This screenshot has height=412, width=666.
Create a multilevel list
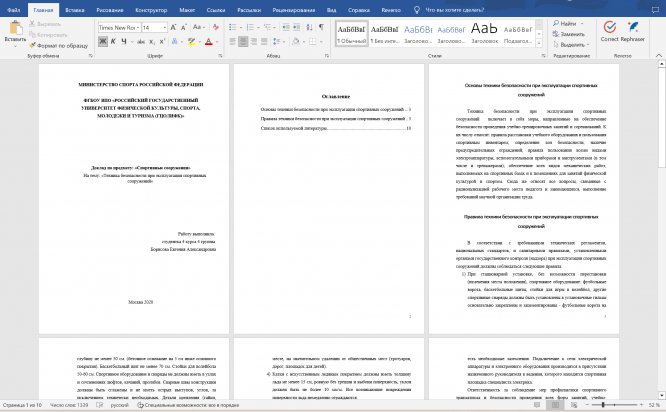point(267,28)
